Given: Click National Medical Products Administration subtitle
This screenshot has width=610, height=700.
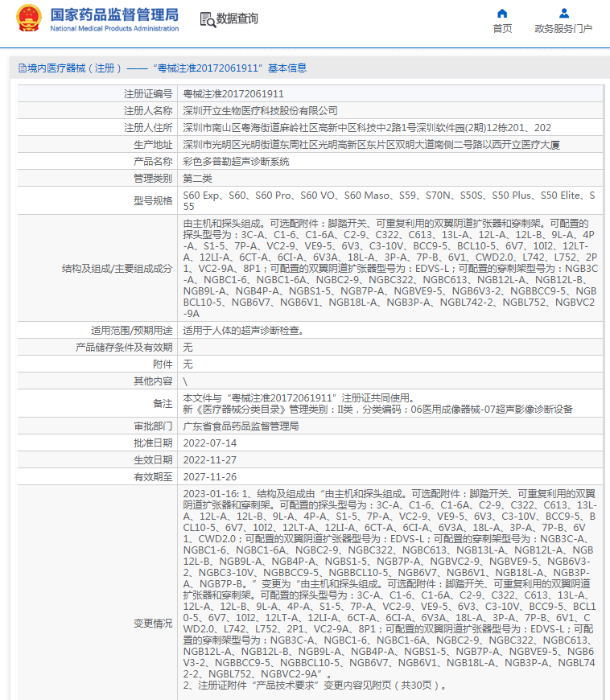Looking at the screenshot, I should 114,29.
